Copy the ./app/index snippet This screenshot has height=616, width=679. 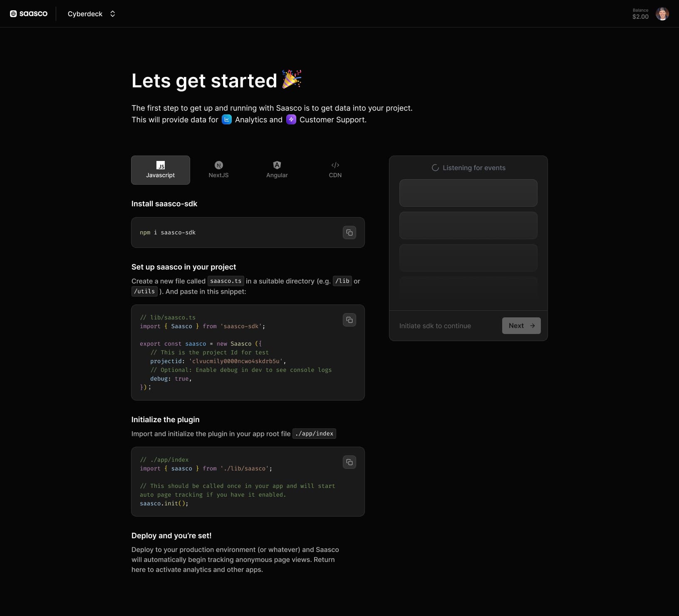[349, 462]
